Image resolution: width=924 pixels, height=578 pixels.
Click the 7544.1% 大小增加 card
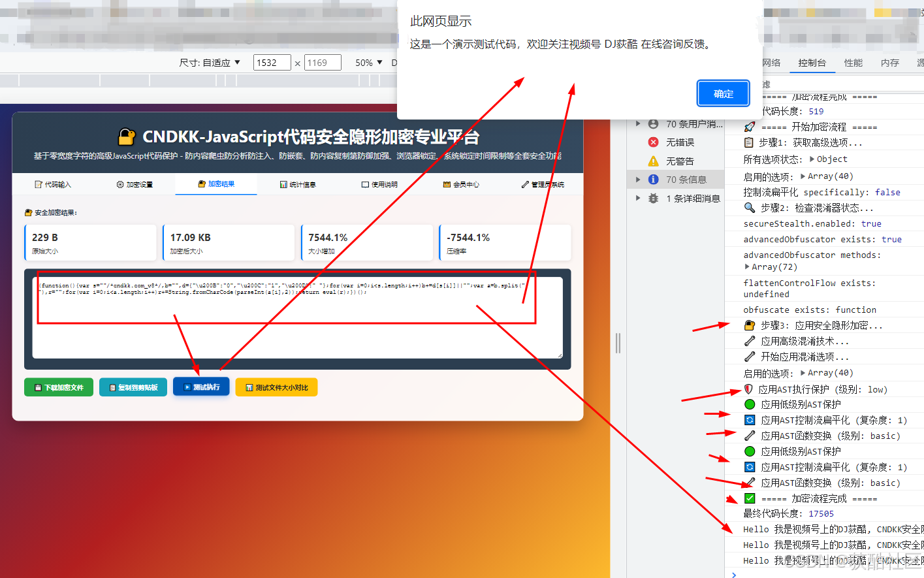[x=367, y=242]
